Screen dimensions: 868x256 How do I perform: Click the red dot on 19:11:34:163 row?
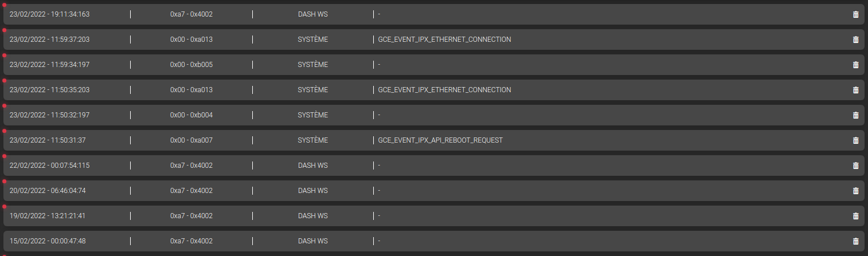point(5,5)
